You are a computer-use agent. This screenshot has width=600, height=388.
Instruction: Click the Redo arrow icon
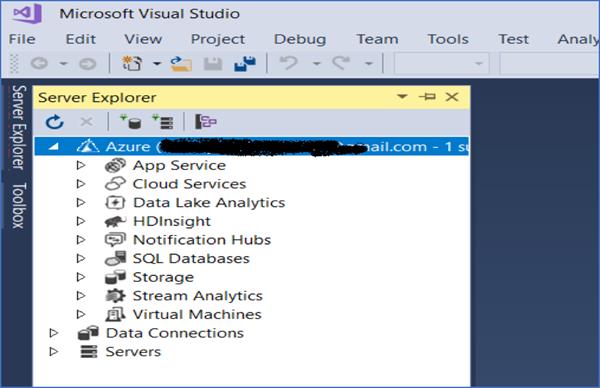(341, 63)
